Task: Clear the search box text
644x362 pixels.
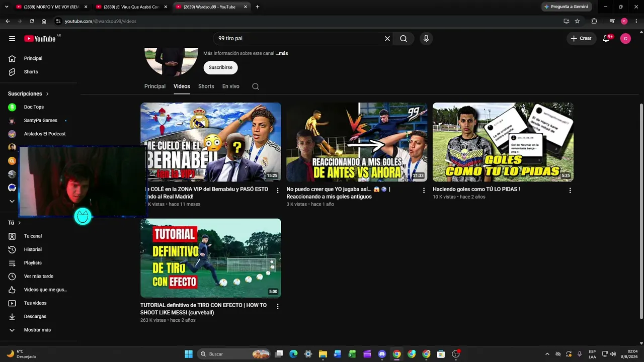Action: 387,39
